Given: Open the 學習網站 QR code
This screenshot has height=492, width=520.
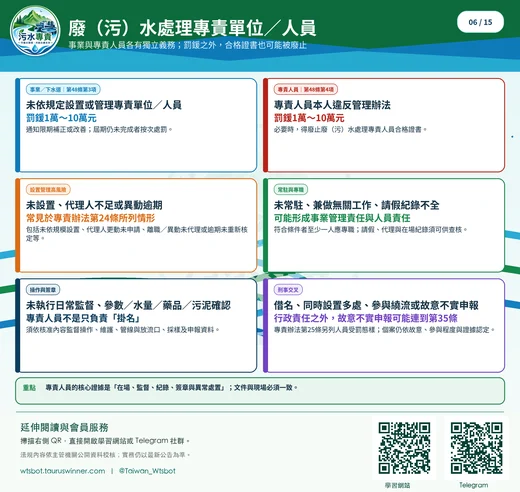Looking at the screenshot, I should (x=404, y=448).
